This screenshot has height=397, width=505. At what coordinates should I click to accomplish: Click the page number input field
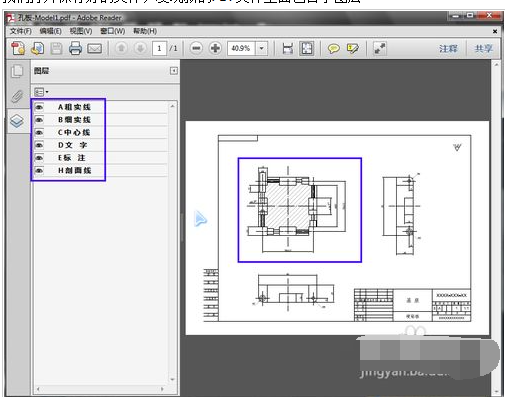click(159, 48)
